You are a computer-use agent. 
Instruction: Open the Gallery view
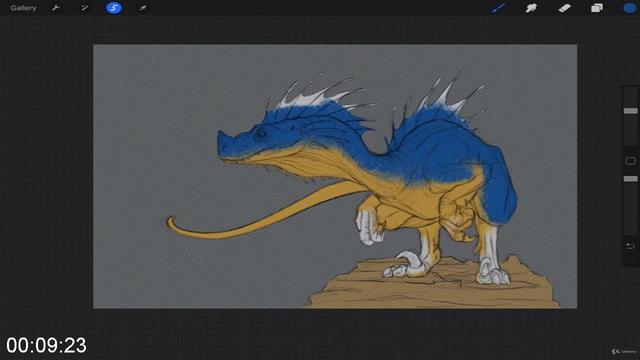tap(23, 8)
